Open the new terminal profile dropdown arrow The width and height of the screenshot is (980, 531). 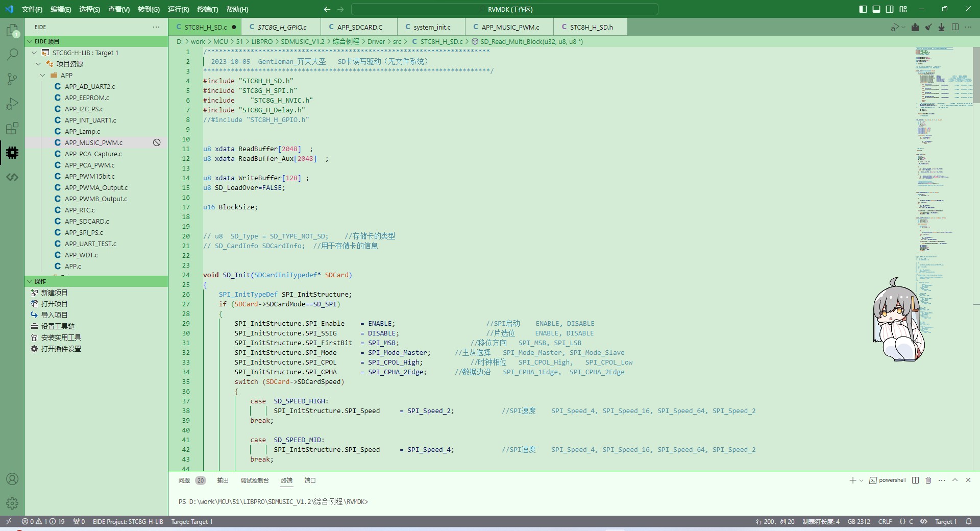861,480
